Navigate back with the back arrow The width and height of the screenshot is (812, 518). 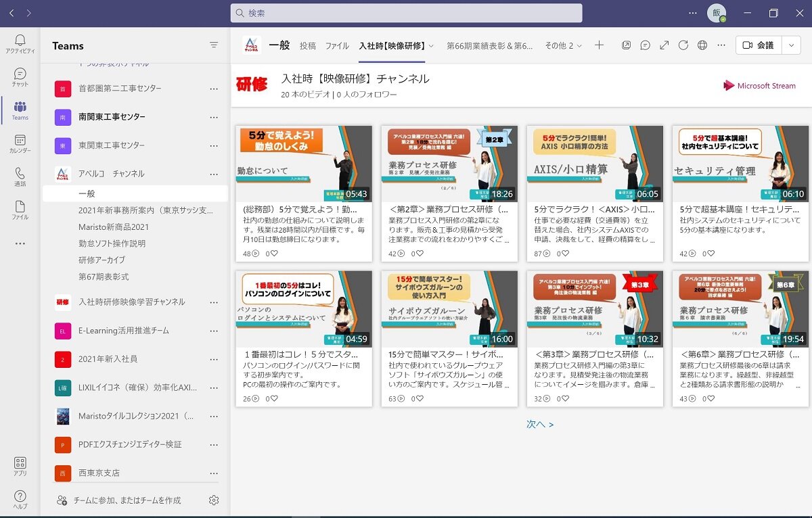point(12,13)
